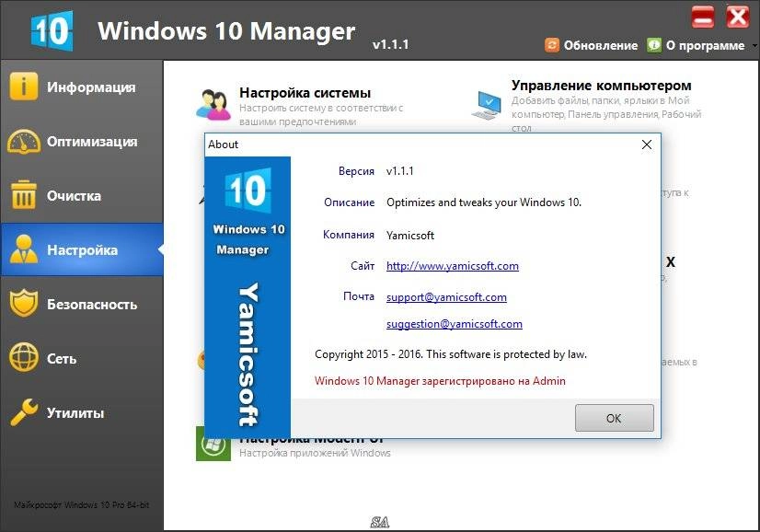
Task: Click the Microsoft Windows 10 Pro 64-bit status text
Action: coord(81,504)
